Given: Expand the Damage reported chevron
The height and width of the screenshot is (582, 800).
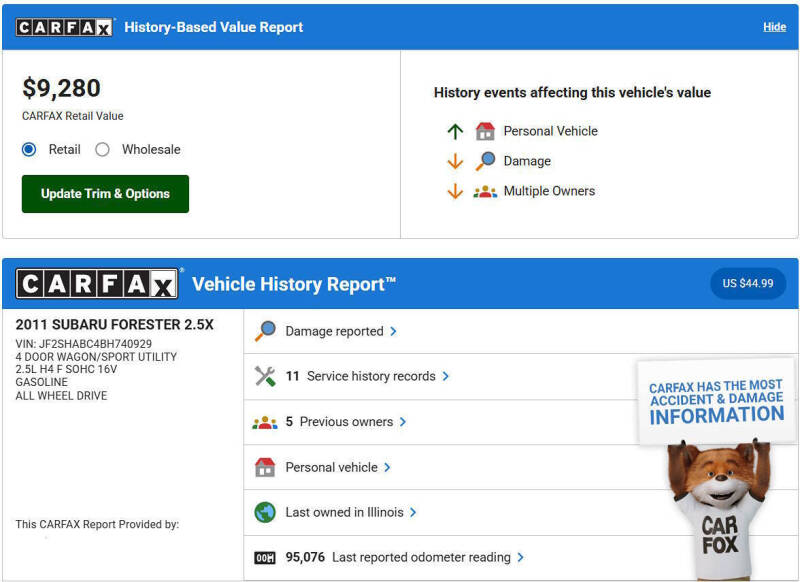Looking at the screenshot, I should (393, 331).
